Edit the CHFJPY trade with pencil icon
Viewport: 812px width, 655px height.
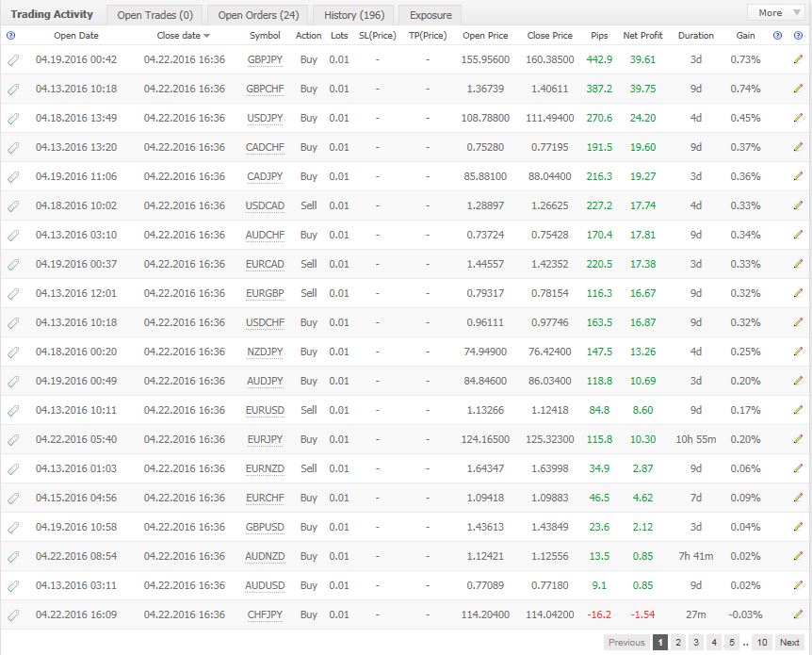798,614
